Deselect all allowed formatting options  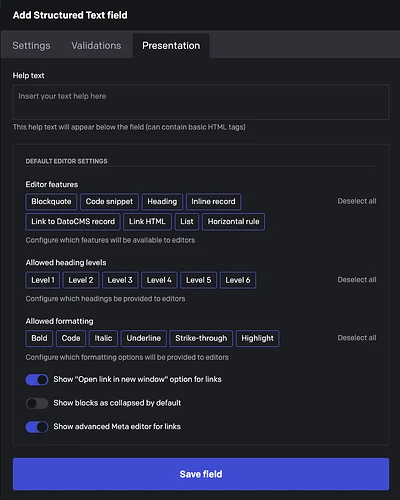point(357,338)
